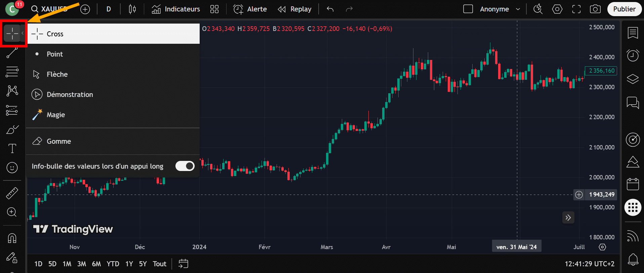Screen dimensions: 644x273
Task: Open the Indicateurs panel
Action: (x=176, y=9)
